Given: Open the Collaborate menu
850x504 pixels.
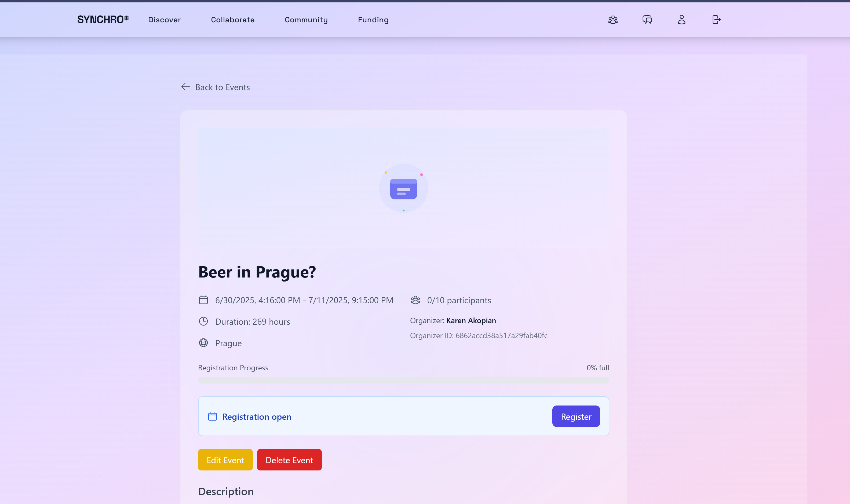Looking at the screenshot, I should point(233,20).
